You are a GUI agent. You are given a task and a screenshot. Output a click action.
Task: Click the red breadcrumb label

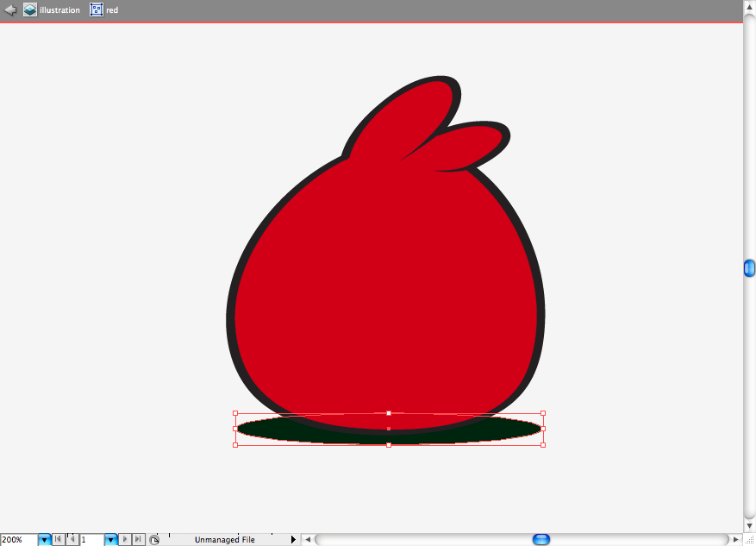112,10
